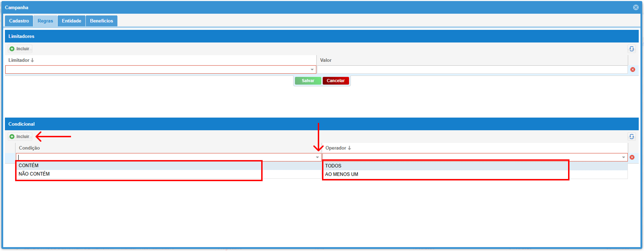
Task: Delete the Limitador row with red X
Action: pyautogui.click(x=633, y=70)
